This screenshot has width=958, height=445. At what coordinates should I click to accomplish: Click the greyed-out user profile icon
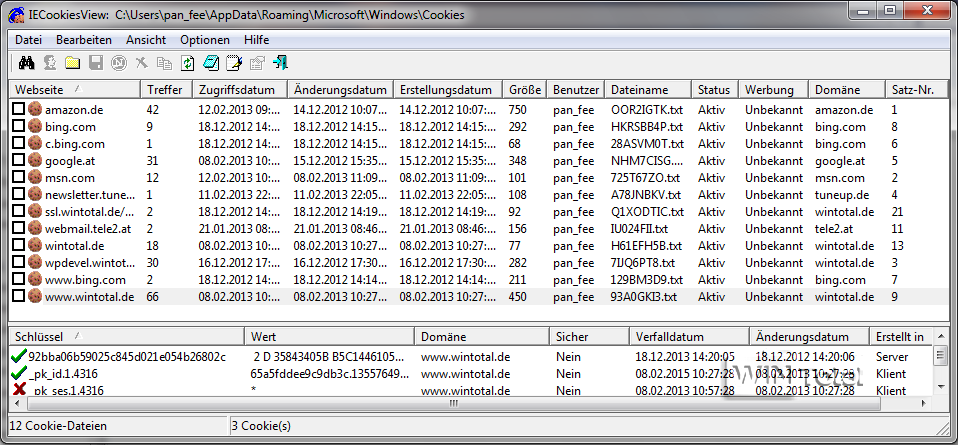tap(50, 62)
